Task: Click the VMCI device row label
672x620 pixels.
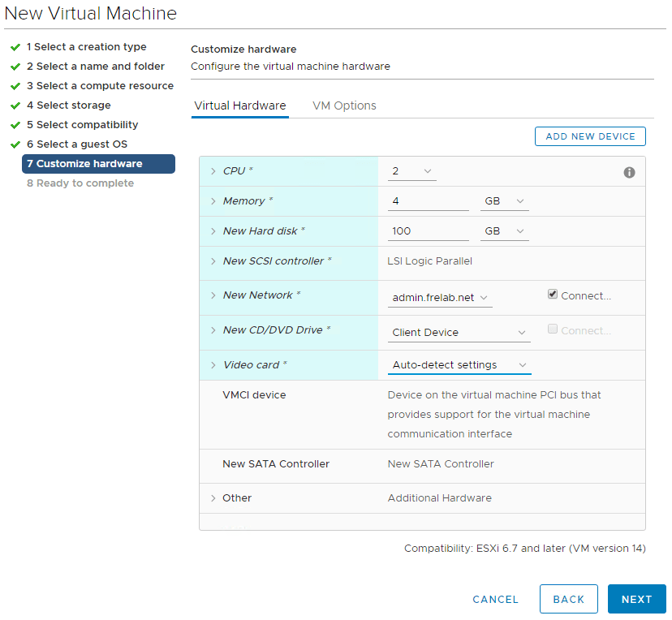Action: (x=254, y=395)
